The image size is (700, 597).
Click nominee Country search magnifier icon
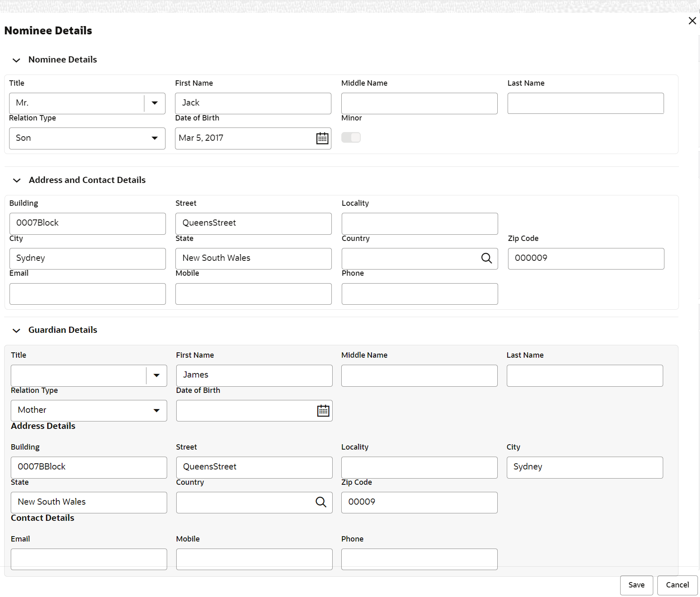(487, 258)
